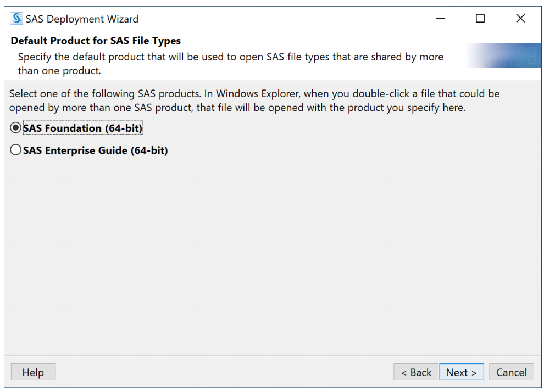This screenshot has width=544, height=392.
Task: Click the 'SAS Deployment Wizard' title text
Action: click(x=82, y=19)
